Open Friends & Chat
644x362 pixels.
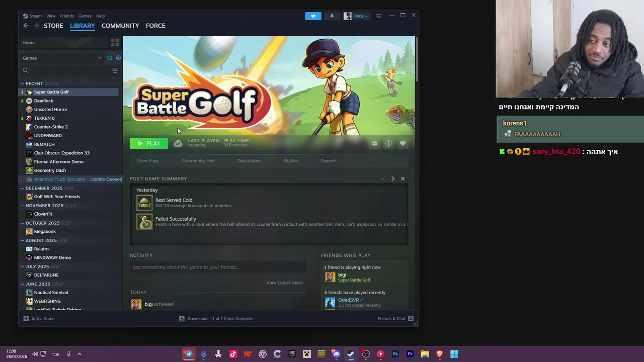pos(395,318)
